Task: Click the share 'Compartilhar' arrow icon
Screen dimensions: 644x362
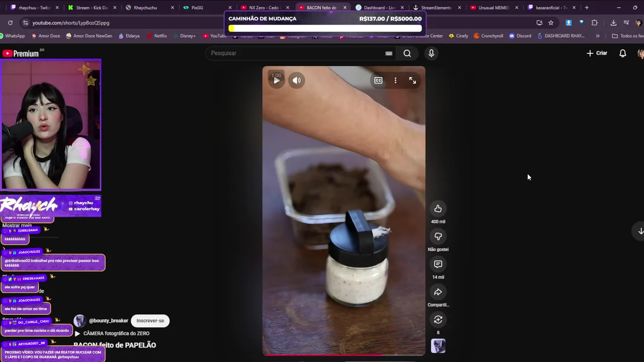Action: tap(438, 292)
